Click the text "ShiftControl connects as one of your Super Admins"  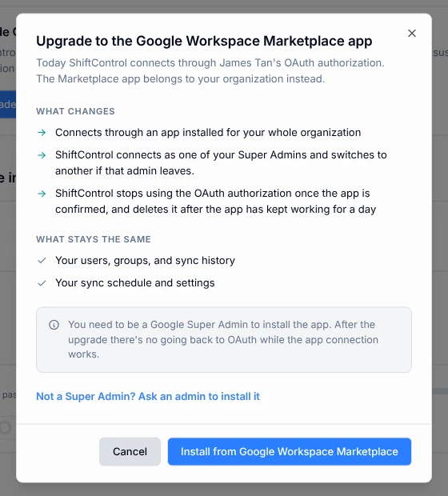click(221, 163)
